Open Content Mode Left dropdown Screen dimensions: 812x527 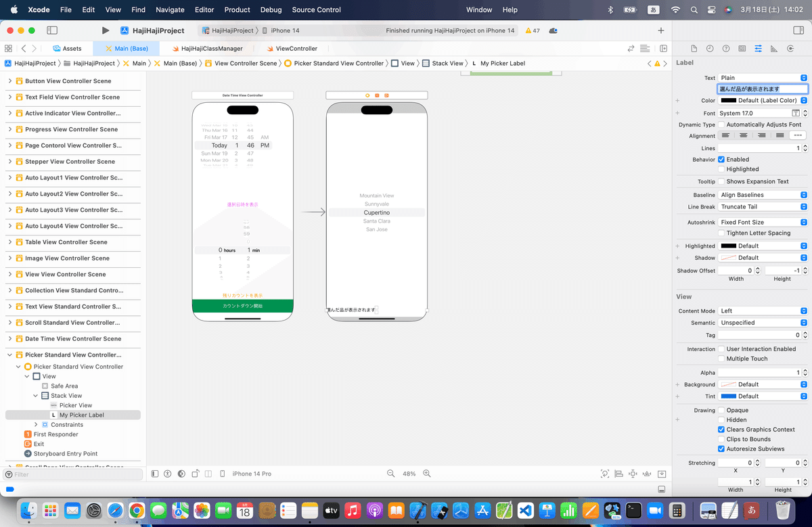(763, 311)
